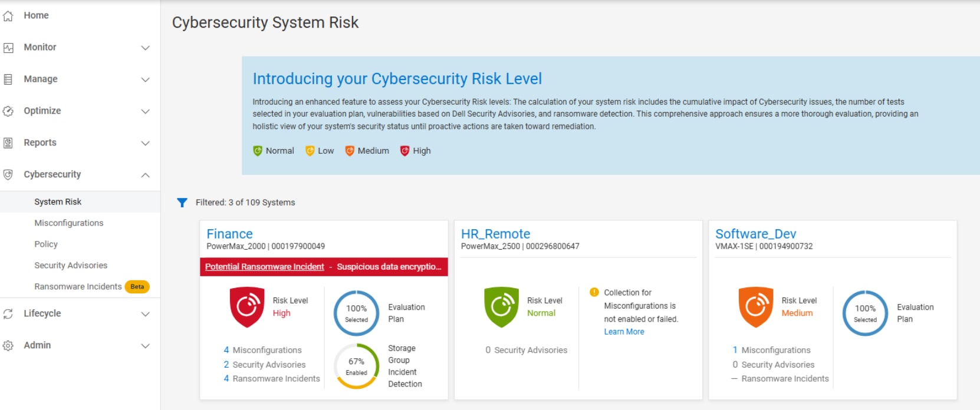
Task: Click the Learn More link on HR_Remote
Action: pyautogui.click(x=624, y=332)
